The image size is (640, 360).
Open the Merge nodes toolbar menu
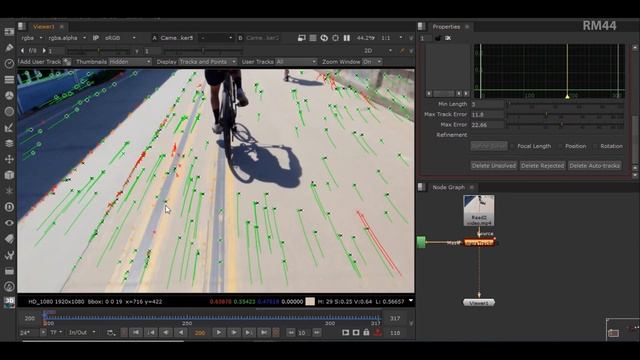coord(9,143)
